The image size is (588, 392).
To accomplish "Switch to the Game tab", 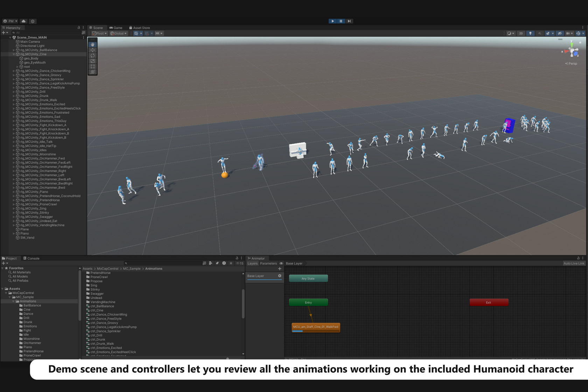I will coord(116,28).
